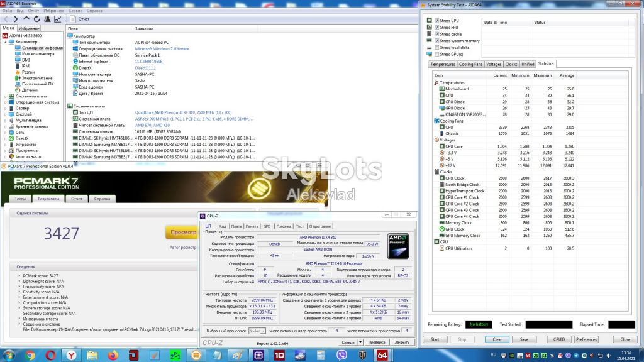Screen dimensions: 644x362
Task: Open the Кэш tab in CPU-Z
Action: coord(222,226)
